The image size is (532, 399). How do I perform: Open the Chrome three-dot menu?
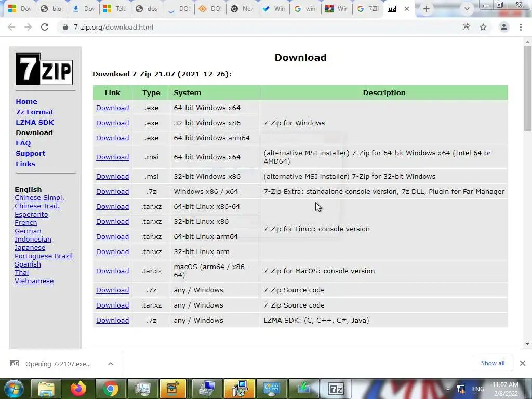point(521,27)
